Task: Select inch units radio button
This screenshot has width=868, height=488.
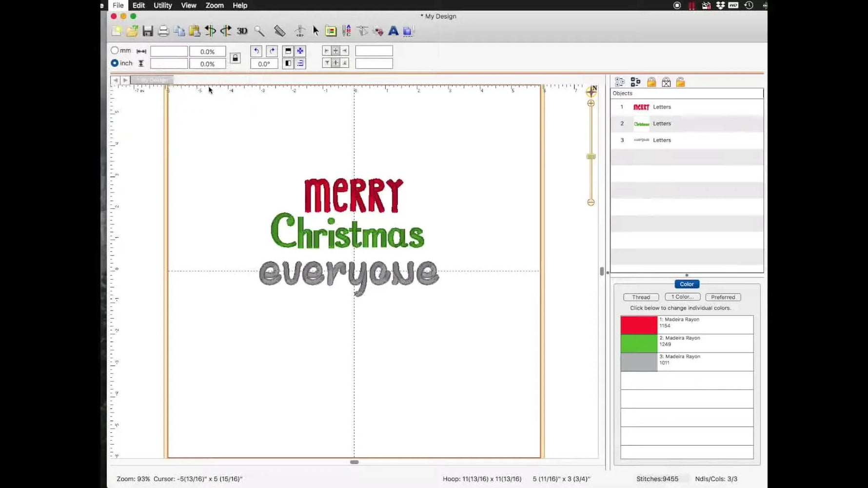Action: tap(115, 63)
